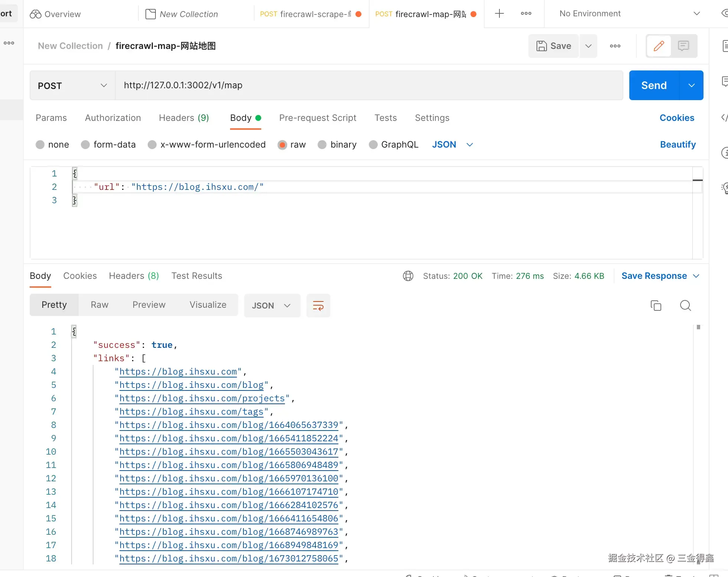Open the POST method dropdown
The height and width of the screenshot is (577, 728).
tap(72, 86)
